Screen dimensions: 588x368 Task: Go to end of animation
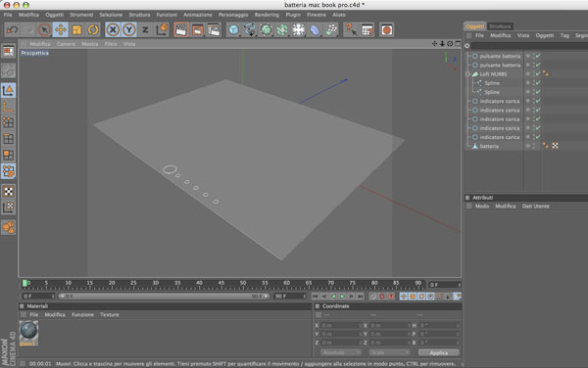coord(361,297)
